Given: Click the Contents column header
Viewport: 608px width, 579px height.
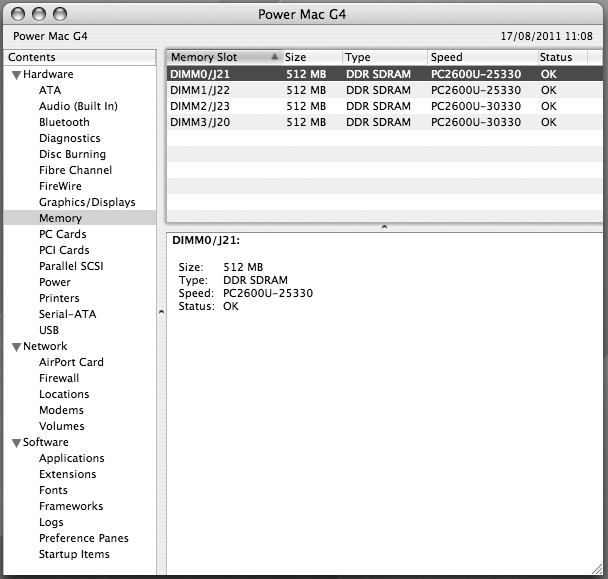Looking at the screenshot, I should point(79,57).
